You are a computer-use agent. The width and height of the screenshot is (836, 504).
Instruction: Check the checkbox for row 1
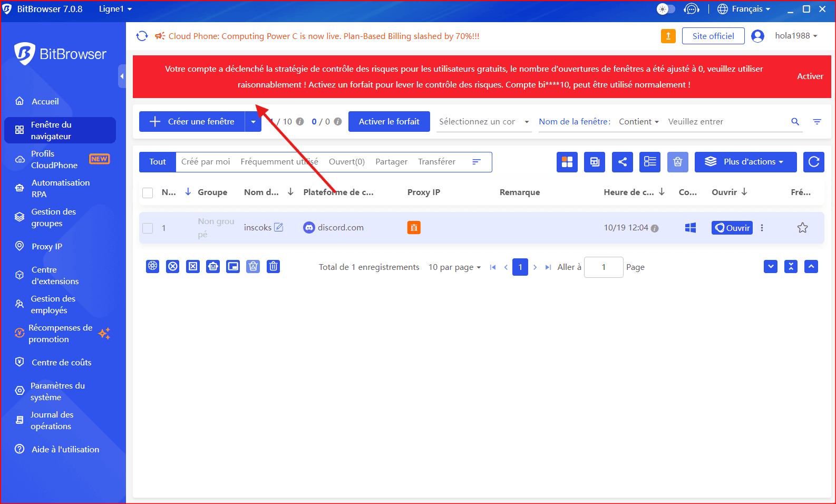(x=148, y=228)
